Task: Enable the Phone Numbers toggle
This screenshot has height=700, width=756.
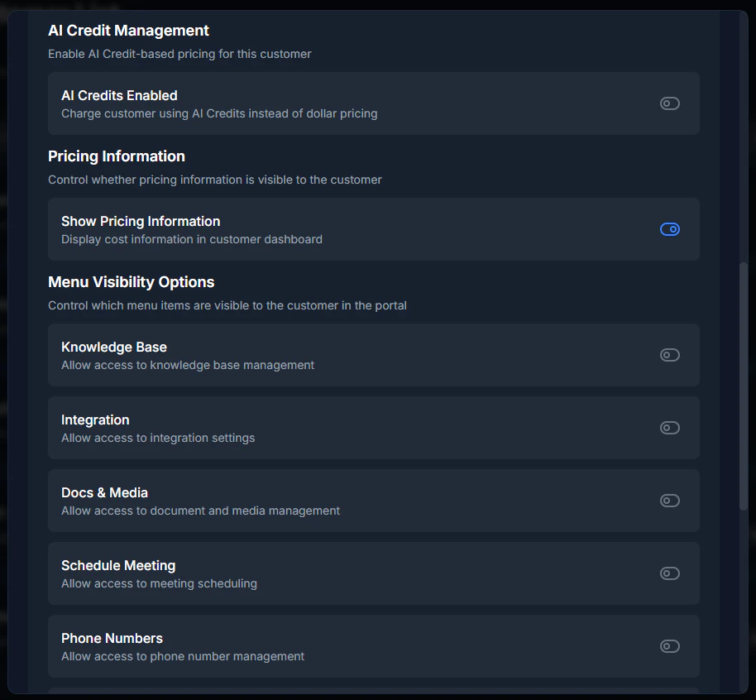Action: pos(669,646)
